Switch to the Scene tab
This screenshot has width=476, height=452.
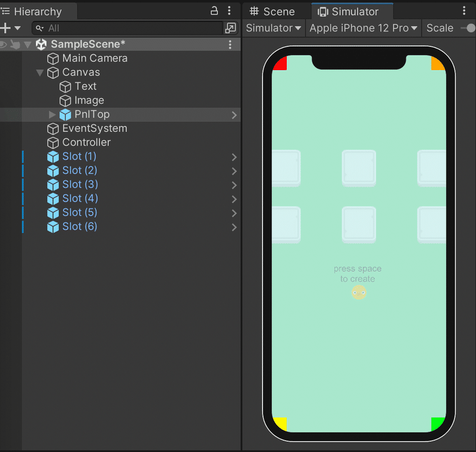pyautogui.click(x=272, y=11)
